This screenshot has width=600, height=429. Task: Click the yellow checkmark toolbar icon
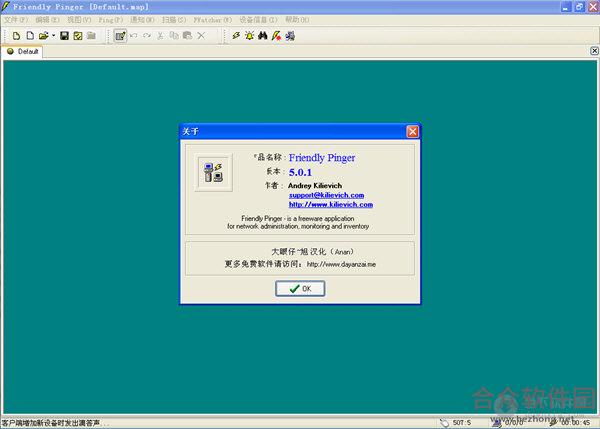78,36
